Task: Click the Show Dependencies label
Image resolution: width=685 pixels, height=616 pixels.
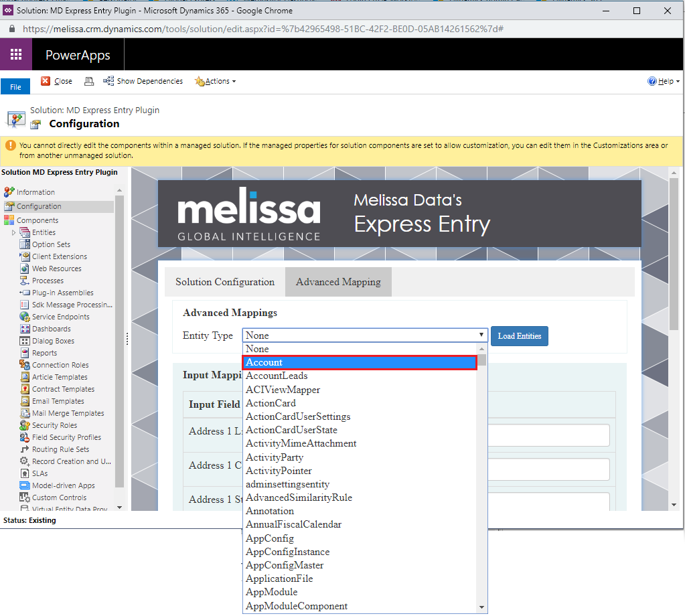Action: 150,81
